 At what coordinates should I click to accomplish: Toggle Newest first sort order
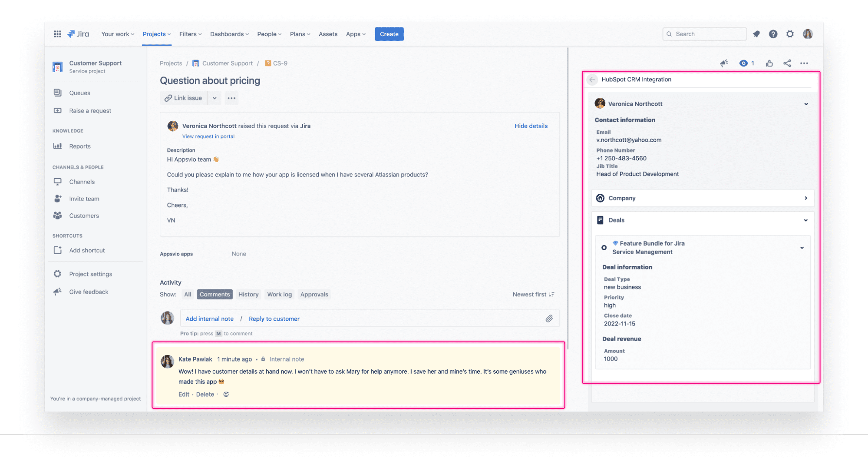click(x=533, y=294)
